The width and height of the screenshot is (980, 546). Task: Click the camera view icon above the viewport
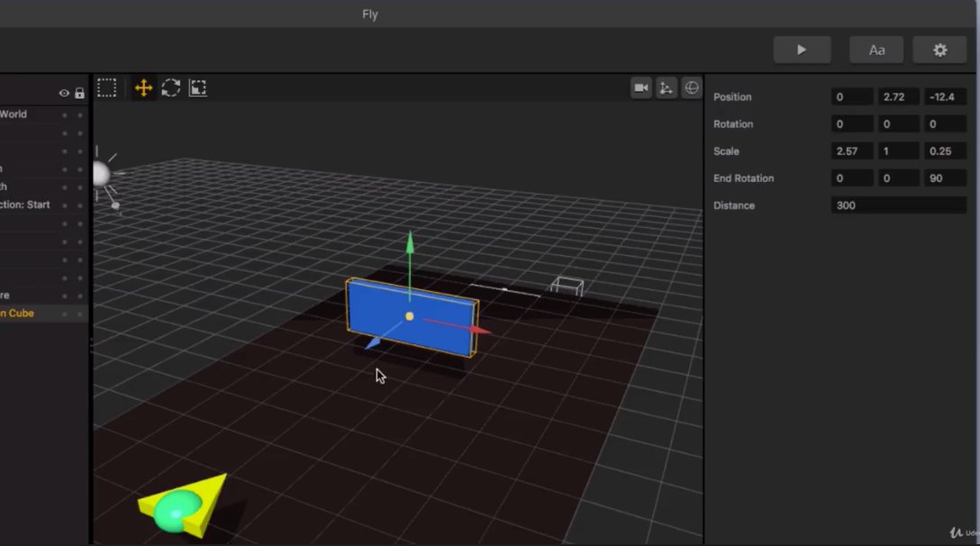point(640,86)
